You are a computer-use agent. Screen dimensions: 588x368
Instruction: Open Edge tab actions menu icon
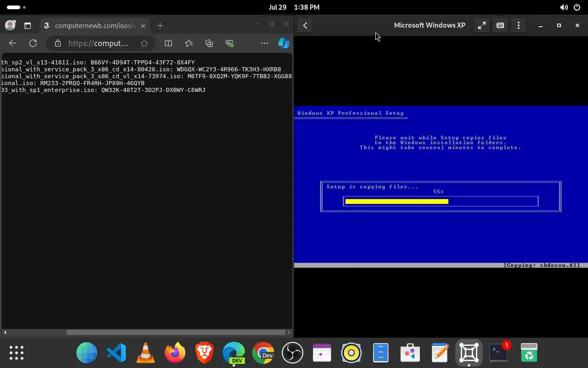coord(28,26)
